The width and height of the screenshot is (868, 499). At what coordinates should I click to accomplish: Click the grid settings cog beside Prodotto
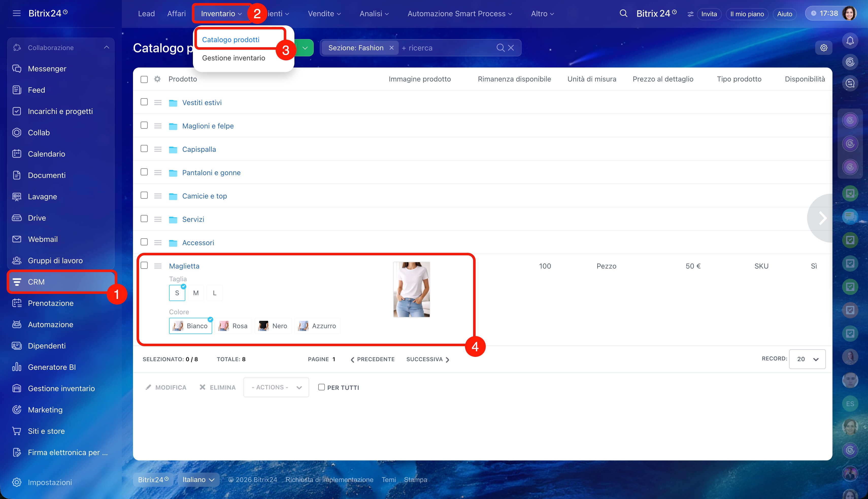[157, 79]
